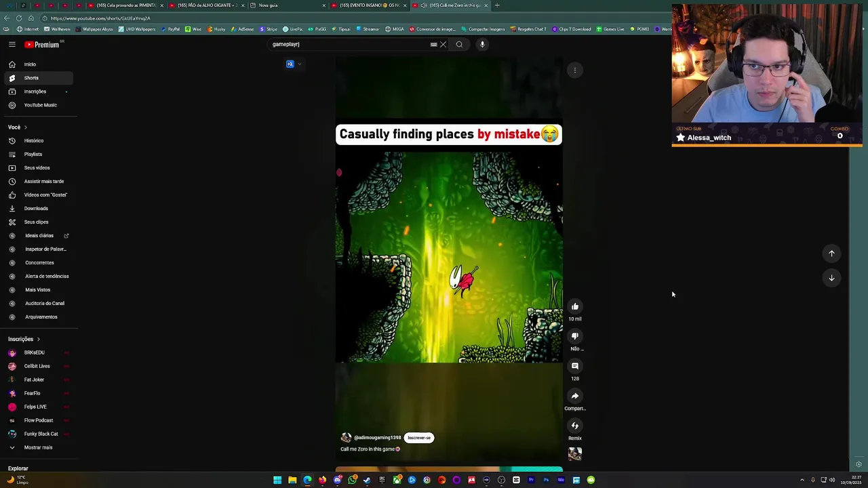Open the Windows Start menu
Screen dimensions: 868x488
click(277, 480)
